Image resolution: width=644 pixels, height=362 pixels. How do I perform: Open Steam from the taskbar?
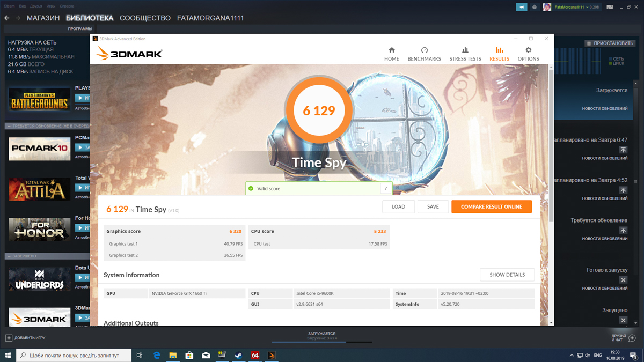pos(238,355)
